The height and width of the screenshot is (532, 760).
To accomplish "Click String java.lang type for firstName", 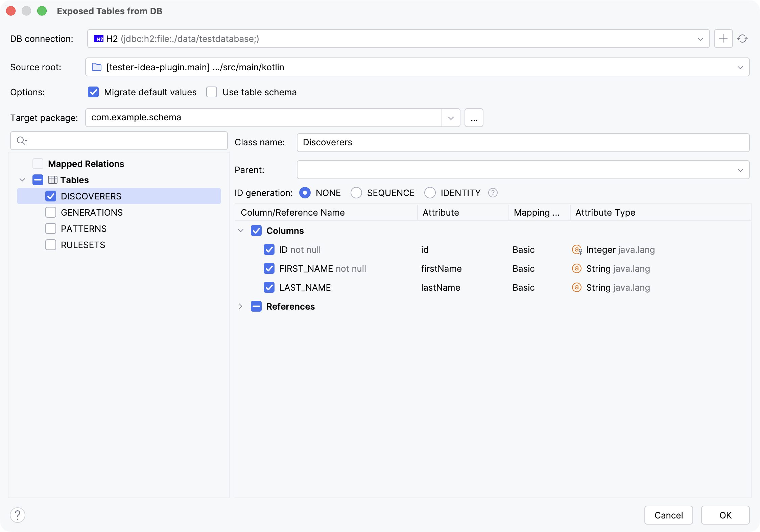I will (618, 268).
